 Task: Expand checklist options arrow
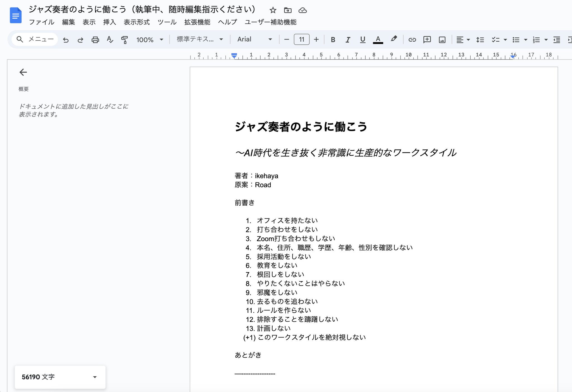(505, 40)
